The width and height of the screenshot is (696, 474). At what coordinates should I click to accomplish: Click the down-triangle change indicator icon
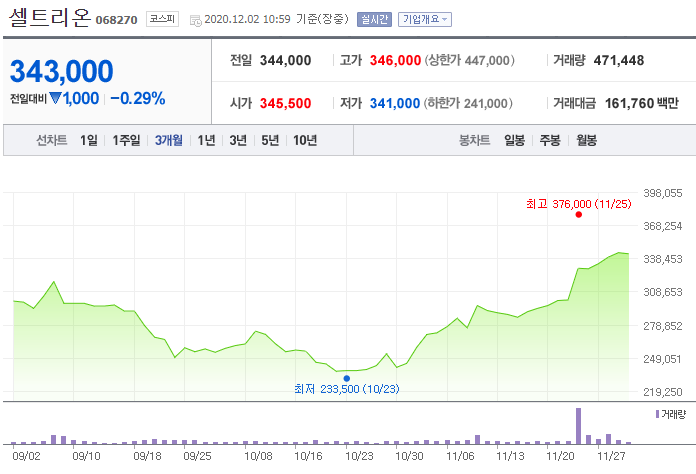point(55,98)
